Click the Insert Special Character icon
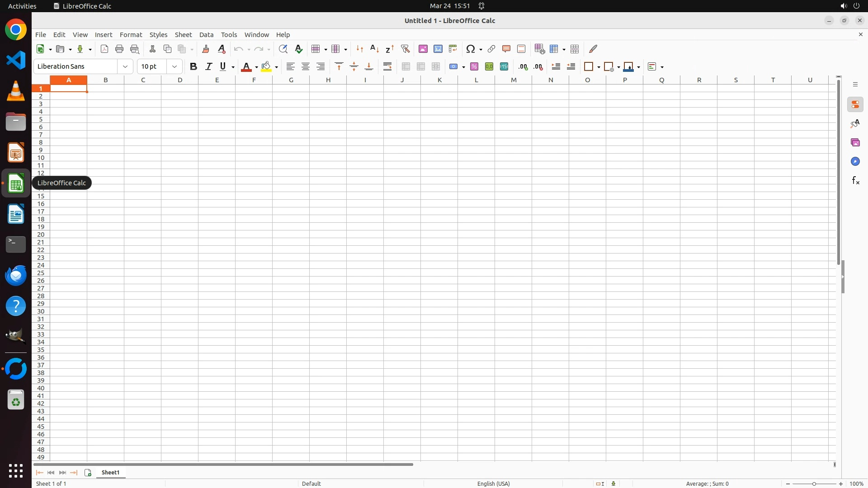The height and width of the screenshot is (488, 868). [471, 49]
